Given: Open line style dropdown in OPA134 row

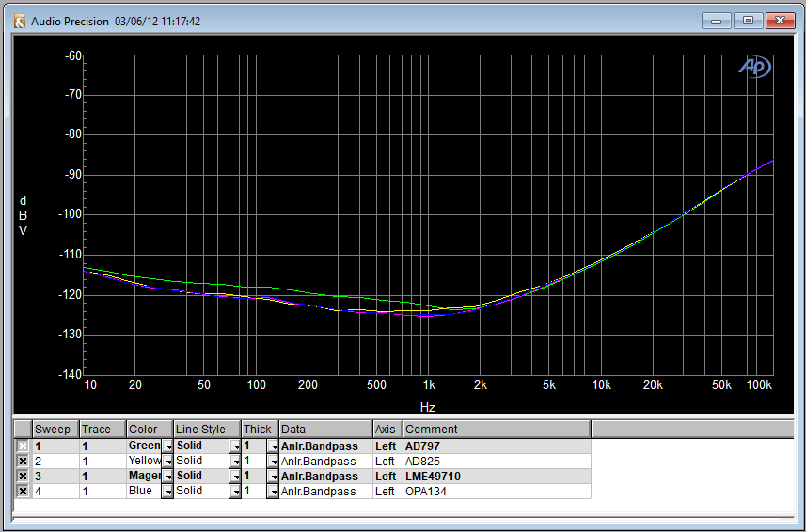Looking at the screenshot, I should pyautogui.click(x=235, y=492).
